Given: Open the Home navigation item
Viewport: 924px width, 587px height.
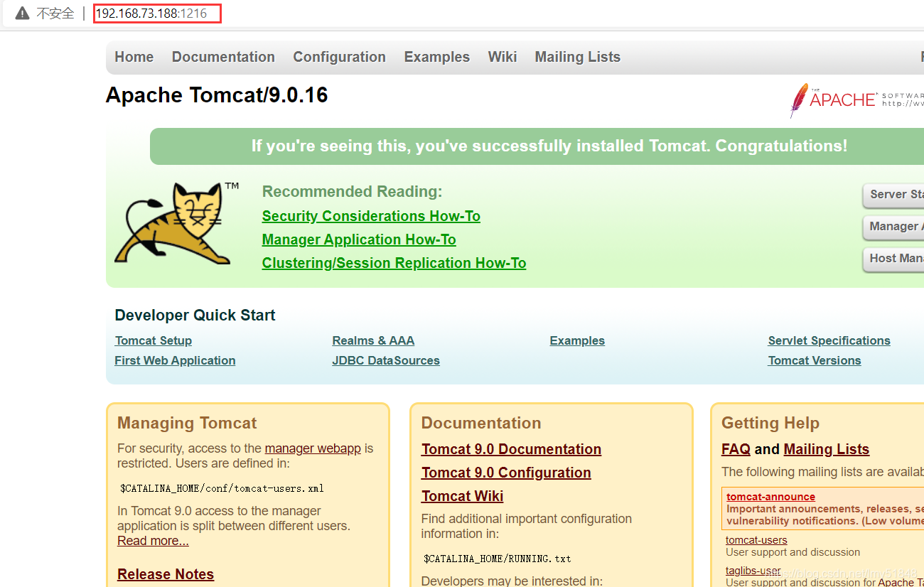Looking at the screenshot, I should click(x=134, y=57).
